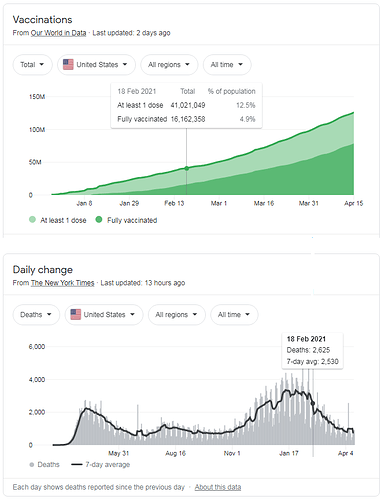Viewport: 381px width, 500px height.
Task: Click the 18 Feb data point on vaccination curve
Action: (x=187, y=168)
